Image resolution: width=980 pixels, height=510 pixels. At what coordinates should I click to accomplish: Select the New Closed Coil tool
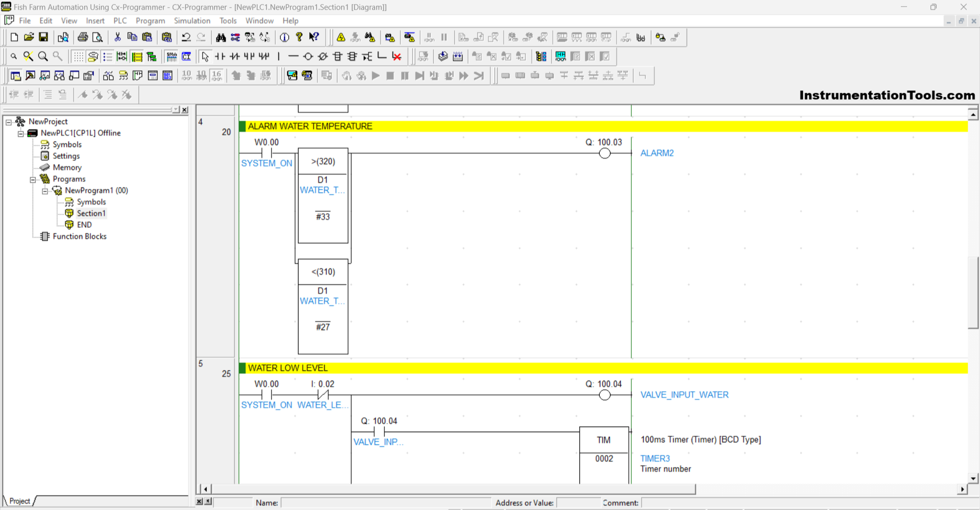point(323,57)
